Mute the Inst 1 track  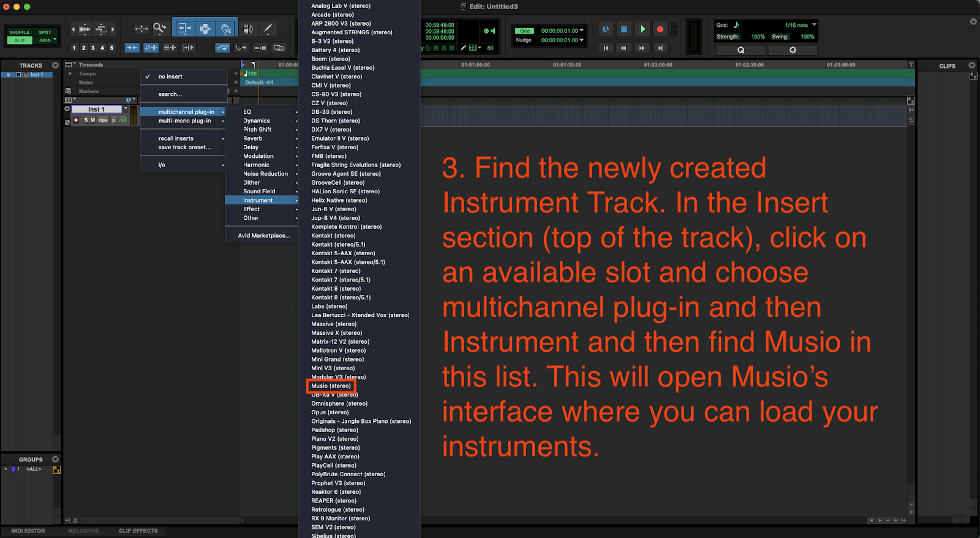coord(92,120)
